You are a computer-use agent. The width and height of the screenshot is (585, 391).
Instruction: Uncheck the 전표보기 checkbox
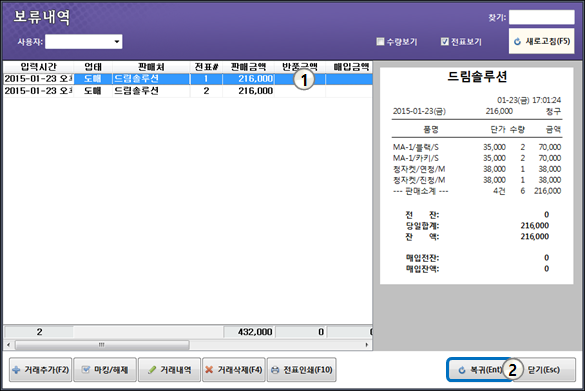444,41
